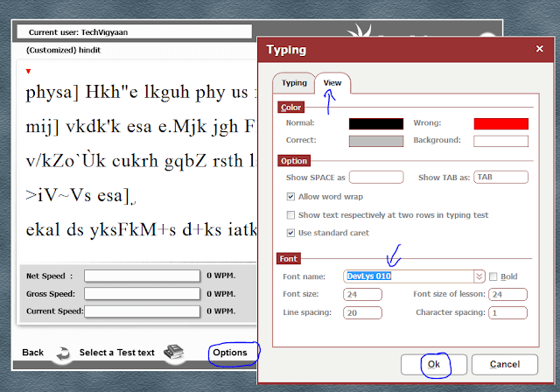
Task: Click the Net Speed progress bar
Action: [x=142, y=276]
